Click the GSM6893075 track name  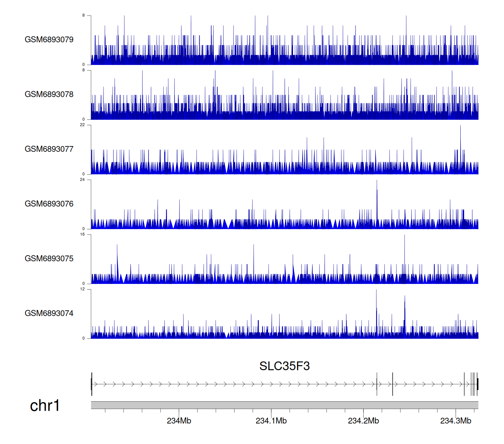pos(49,259)
